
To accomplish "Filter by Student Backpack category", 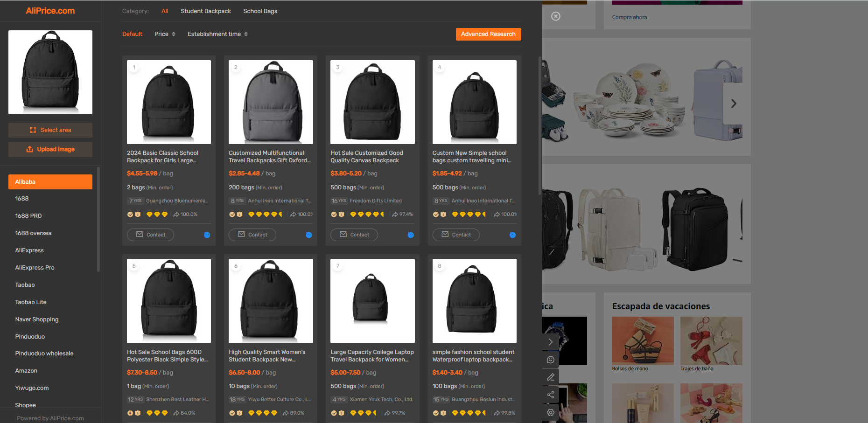I will [x=206, y=11].
